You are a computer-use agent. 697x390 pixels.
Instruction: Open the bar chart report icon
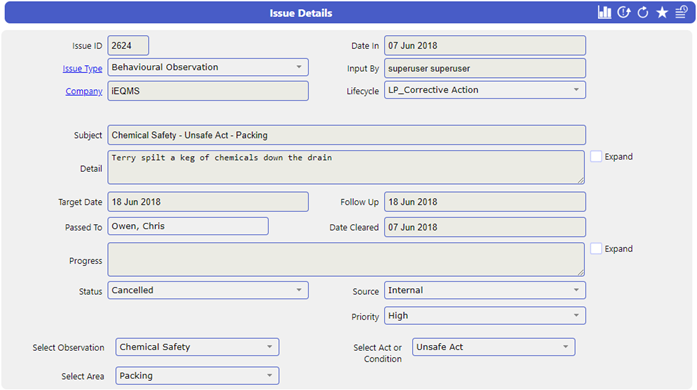pos(604,12)
